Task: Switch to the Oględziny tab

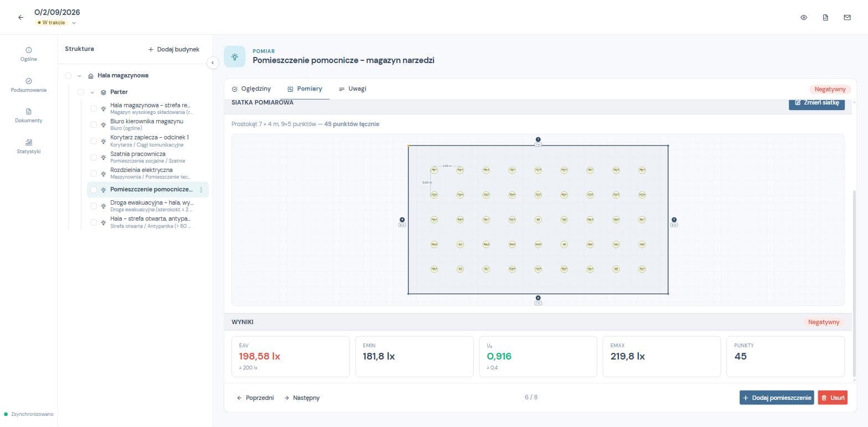Action: tap(251, 89)
